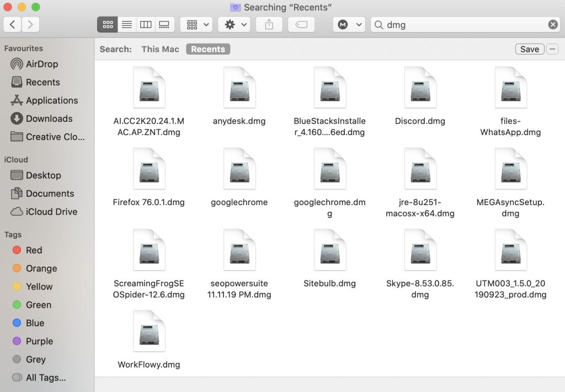Image resolution: width=565 pixels, height=392 pixels.
Task: Click into the dmg search field
Action: [x=465, y=24]
